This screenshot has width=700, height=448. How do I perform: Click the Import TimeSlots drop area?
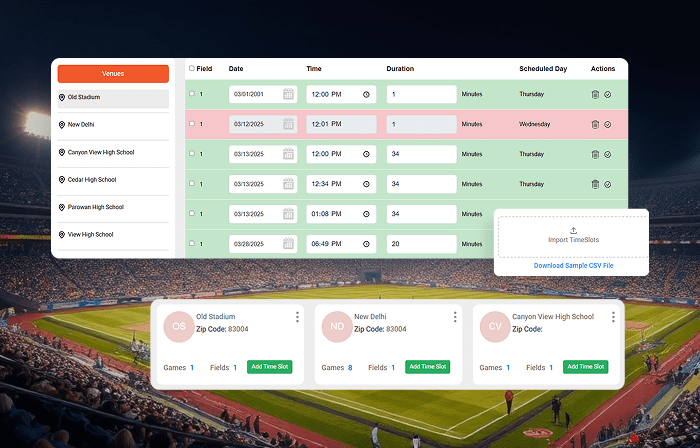pyautogui.click(x=573, y=237)
